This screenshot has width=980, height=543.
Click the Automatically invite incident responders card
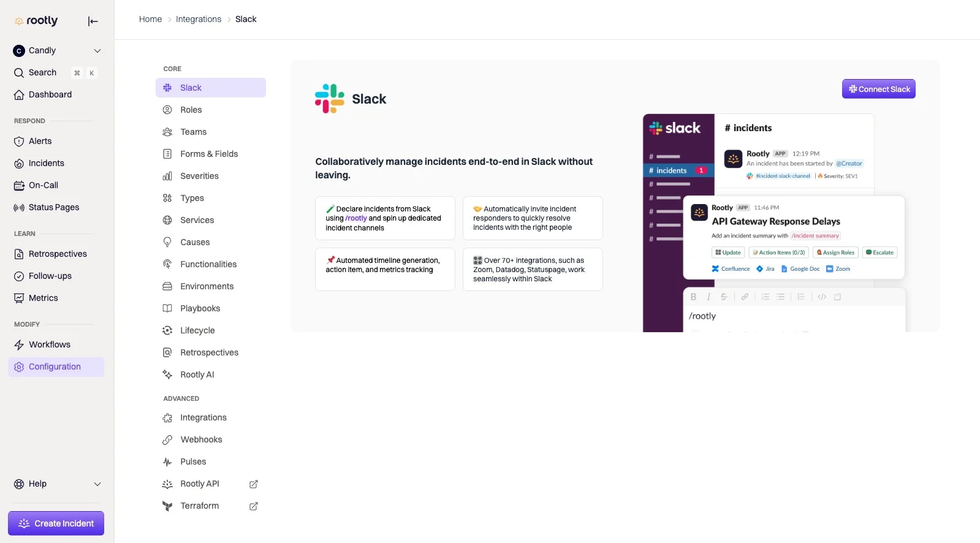click(533, 218)
